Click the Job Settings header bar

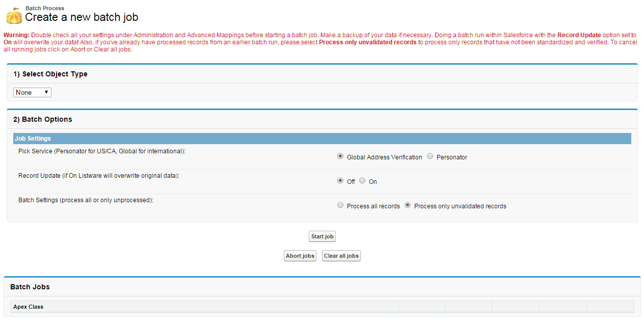point(322,139)
